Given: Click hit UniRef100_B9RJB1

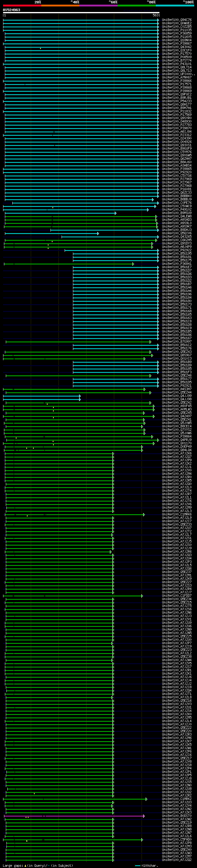Looking at the screenshot, I should click(177, 98).
